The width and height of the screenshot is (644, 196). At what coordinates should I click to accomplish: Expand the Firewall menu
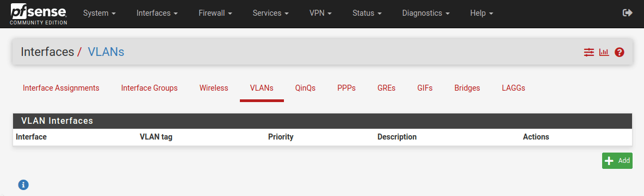(x=215, y=13)
